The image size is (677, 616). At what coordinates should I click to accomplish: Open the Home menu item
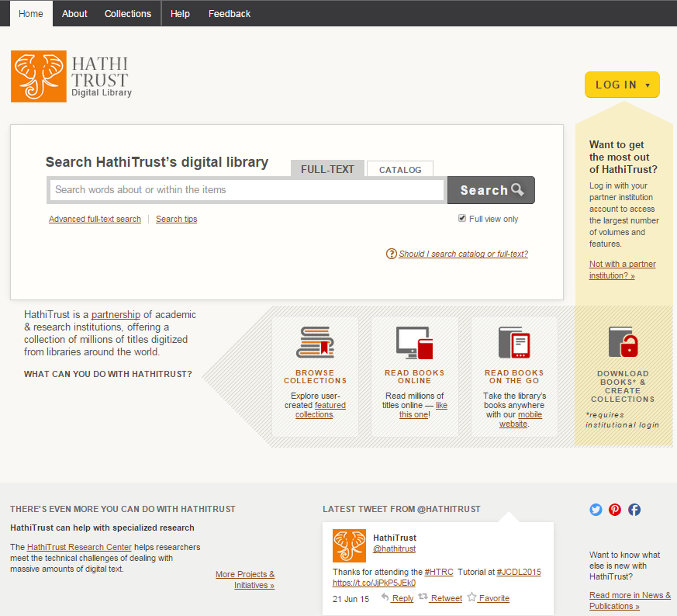pyautogui.click(x=31, y=14)
